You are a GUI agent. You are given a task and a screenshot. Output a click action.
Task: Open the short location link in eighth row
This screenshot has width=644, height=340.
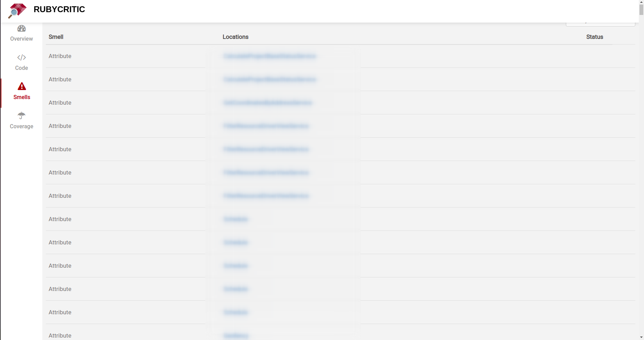(x=236, y=219)
